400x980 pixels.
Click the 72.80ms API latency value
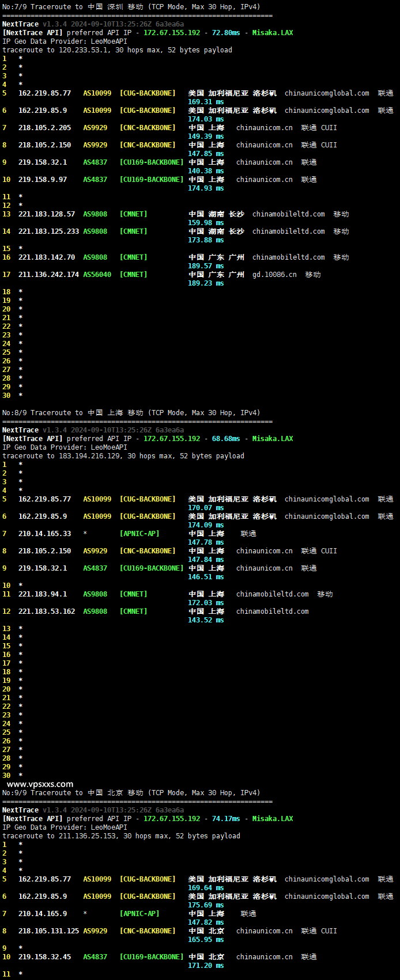tap(225, 33)
